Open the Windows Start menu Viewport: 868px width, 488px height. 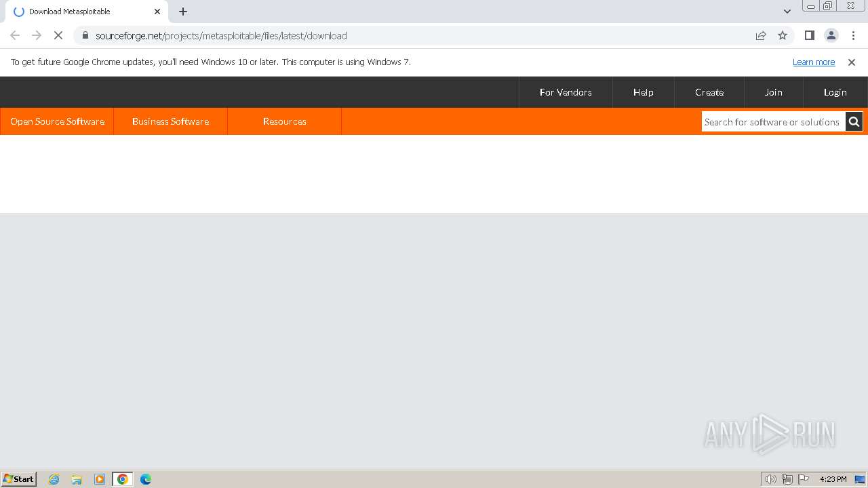(19, 479)
